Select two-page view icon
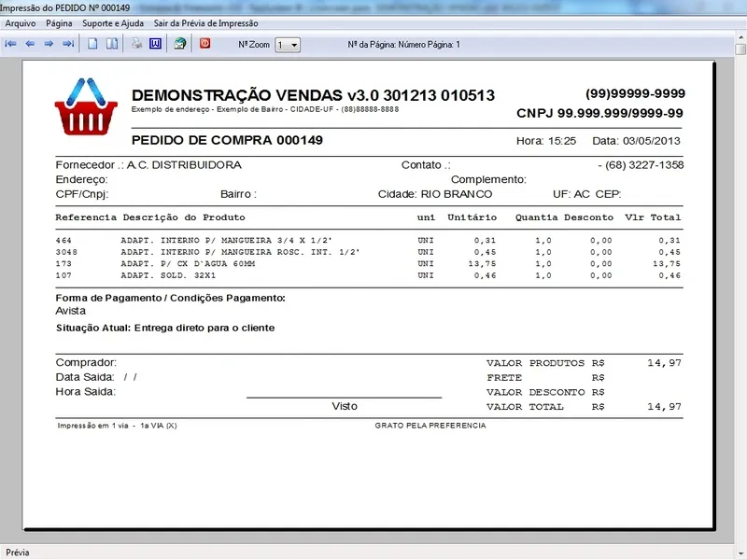Screen dimensions: 747x560 111,44
